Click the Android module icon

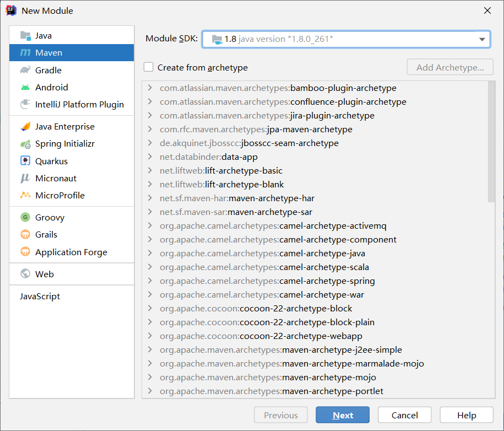click(x=24, y=87)
